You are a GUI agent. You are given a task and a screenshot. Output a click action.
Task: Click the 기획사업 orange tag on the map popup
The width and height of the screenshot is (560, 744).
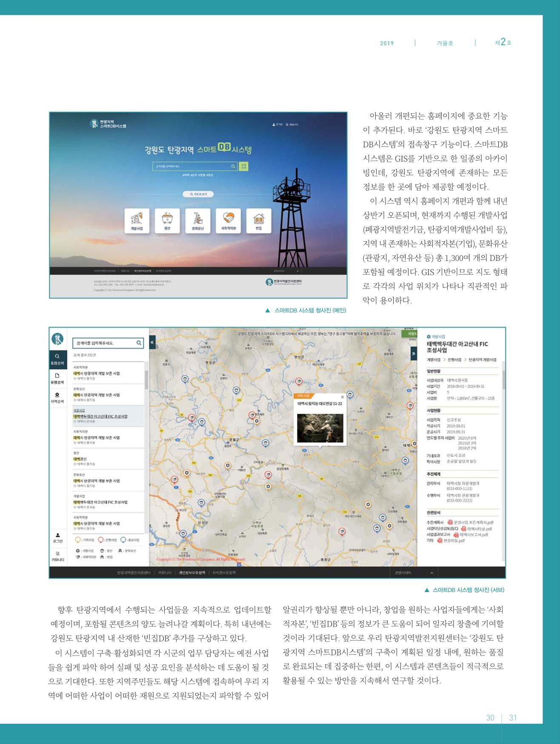click(304, 396)
